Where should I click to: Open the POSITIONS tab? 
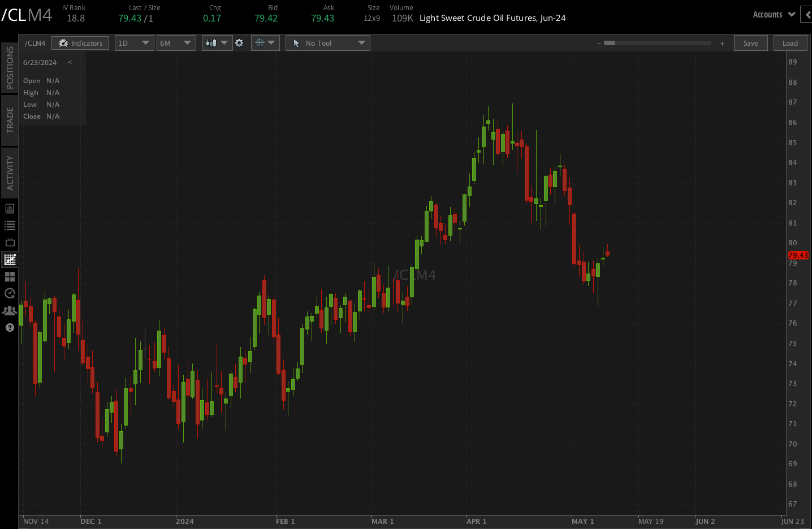point(9,68)
